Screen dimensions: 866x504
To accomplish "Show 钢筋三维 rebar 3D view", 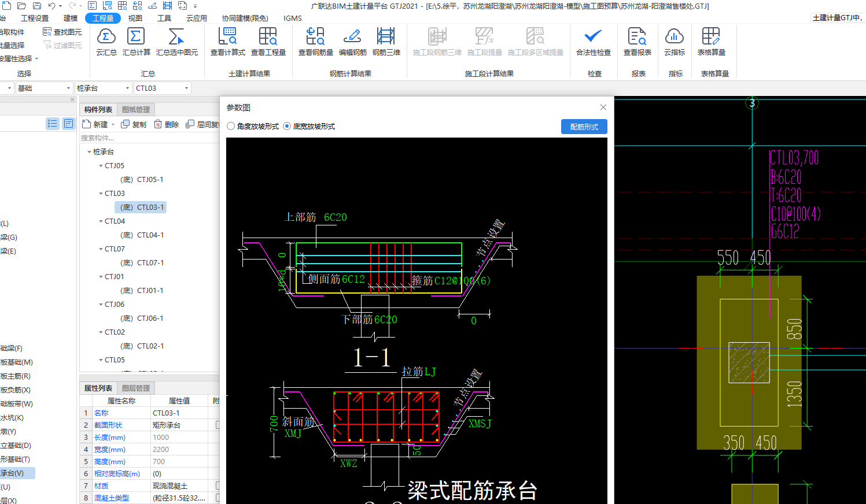I will [x=386, y=42].
